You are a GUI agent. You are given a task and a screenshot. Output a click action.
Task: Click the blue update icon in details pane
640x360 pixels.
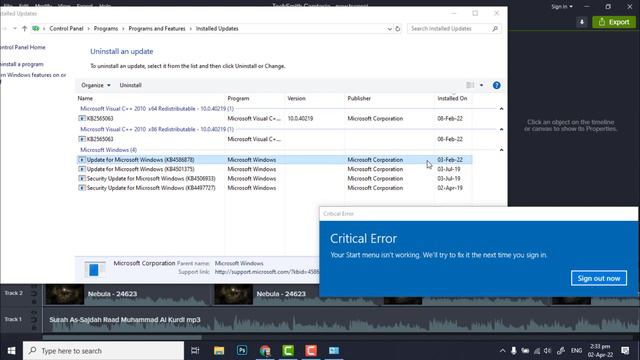click(x=94, y=269)
